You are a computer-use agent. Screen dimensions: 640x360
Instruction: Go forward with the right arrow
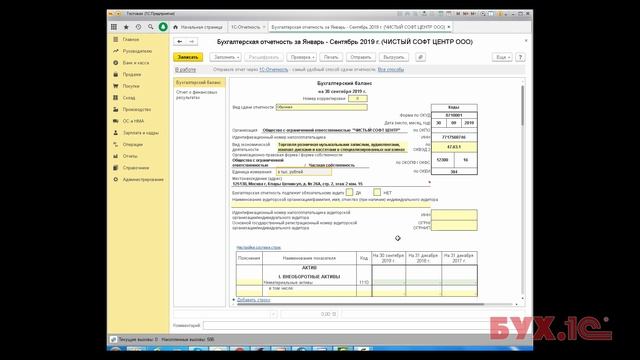tap(191, 42)
